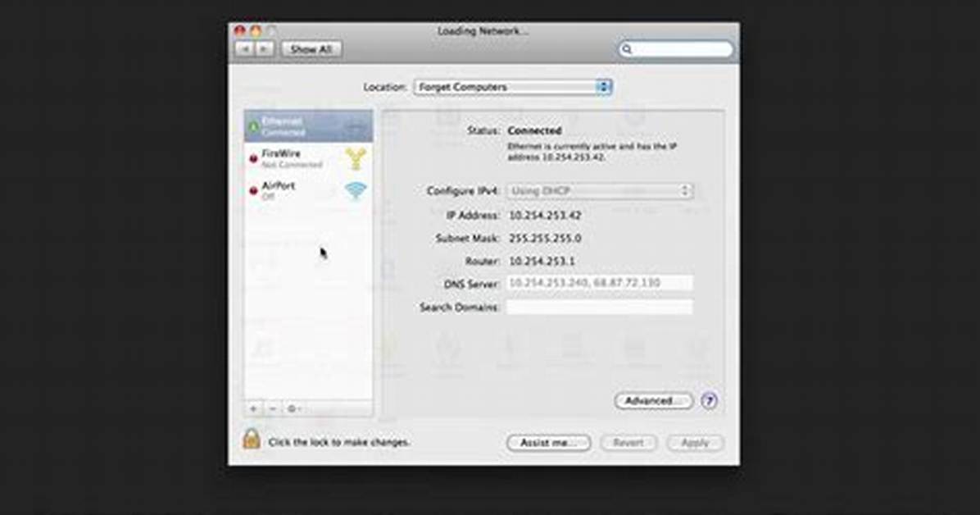This screenshot has width=980, height=515.
Task: Select the Ethernet service in the list
Action: [309, 126]
